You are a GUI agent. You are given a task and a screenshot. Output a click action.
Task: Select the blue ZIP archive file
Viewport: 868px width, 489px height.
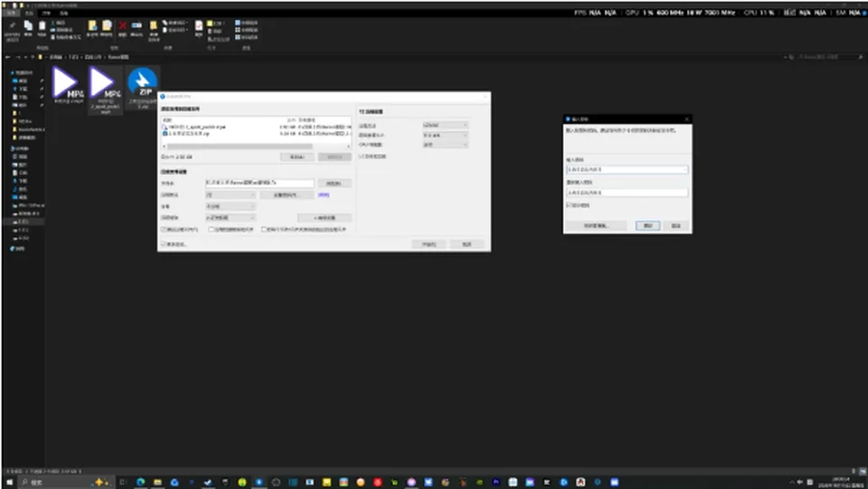pos(142,88)
